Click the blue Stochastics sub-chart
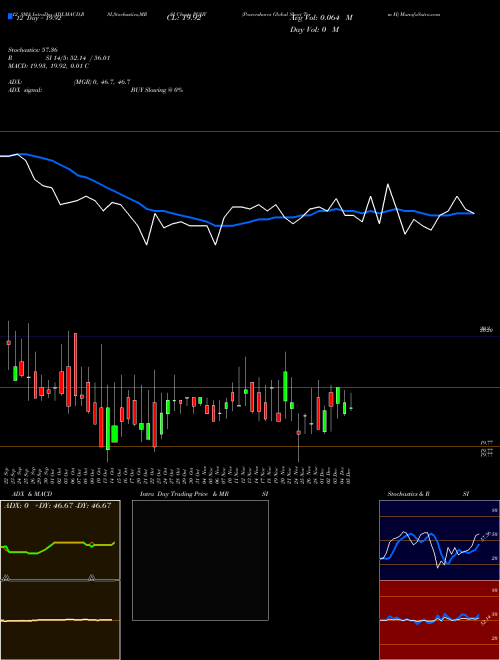 pyautogui.click(x=439, y=540)
